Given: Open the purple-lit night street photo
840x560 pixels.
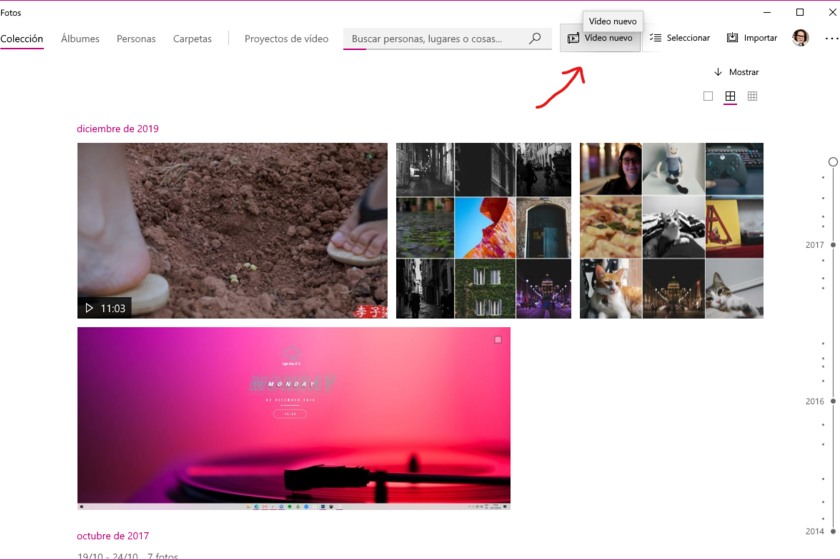Looking at the screenshot, I should coord(544,289).
